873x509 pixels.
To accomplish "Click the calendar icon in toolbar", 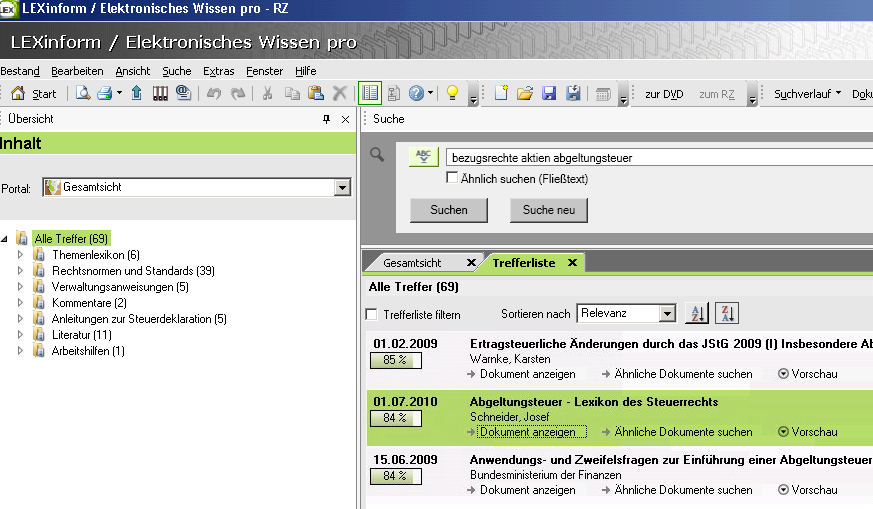I will [603, 94].
